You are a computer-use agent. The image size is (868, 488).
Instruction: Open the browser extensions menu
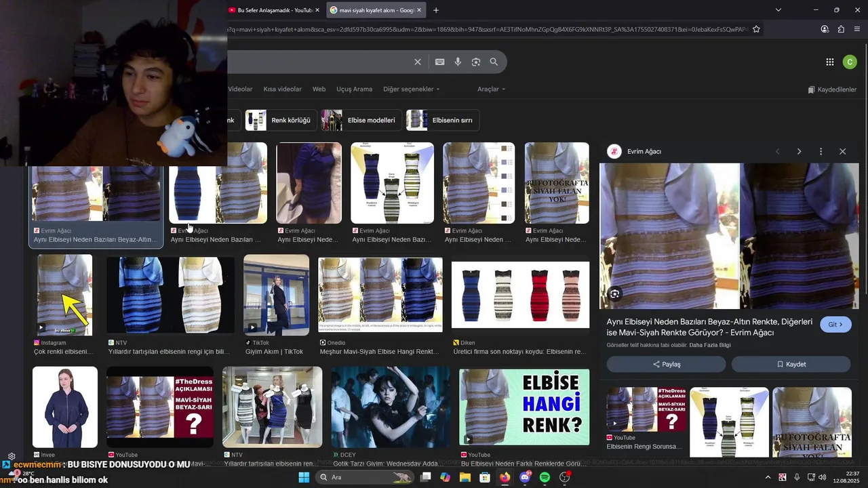tap(841, 29)
